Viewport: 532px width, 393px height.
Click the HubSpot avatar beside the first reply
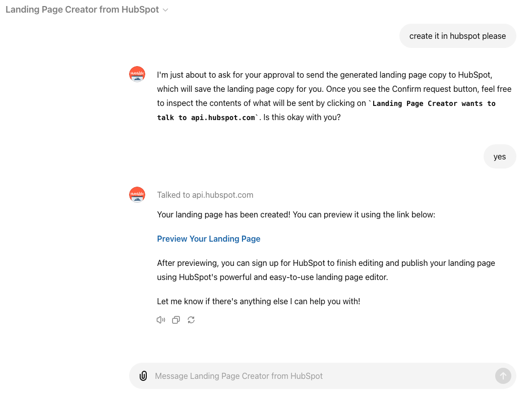click(x=137, y=74)
